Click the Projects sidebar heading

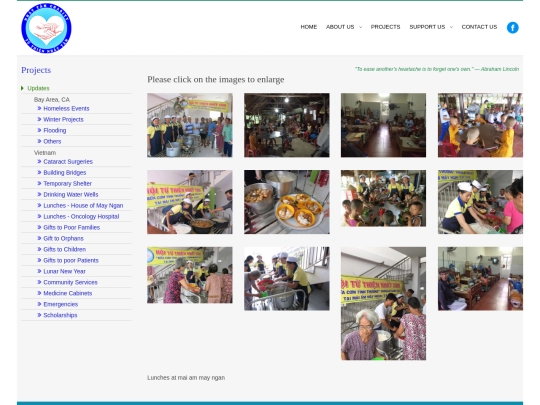(x=36, y=70)
